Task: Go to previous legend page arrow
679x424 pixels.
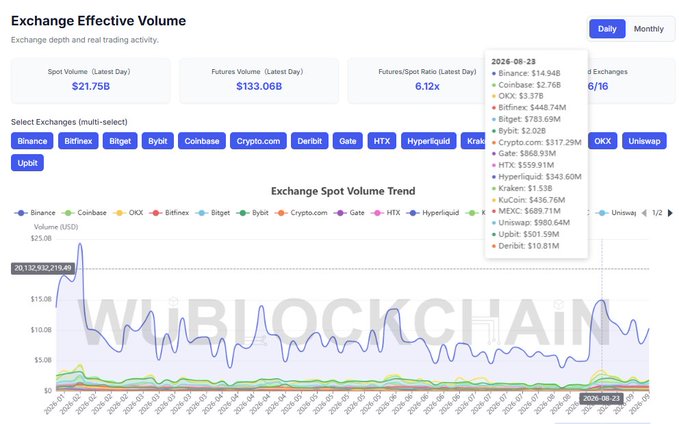Action: [644, 213]
